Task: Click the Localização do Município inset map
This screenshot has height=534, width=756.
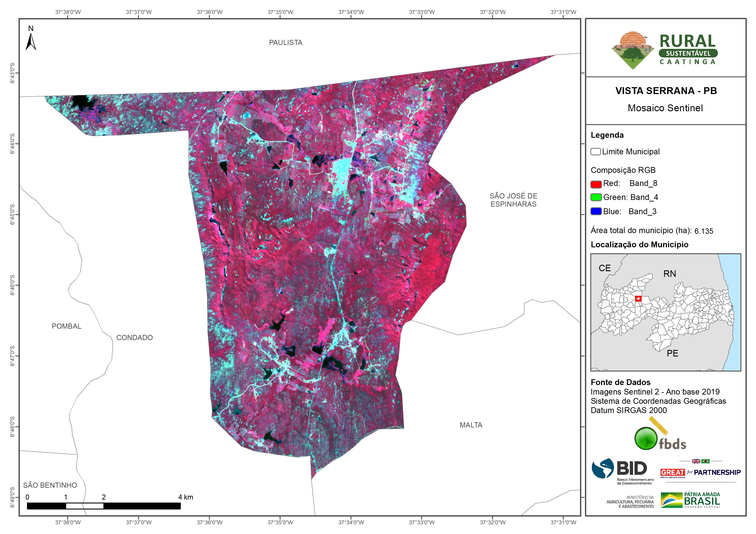Action: [666, 312]
